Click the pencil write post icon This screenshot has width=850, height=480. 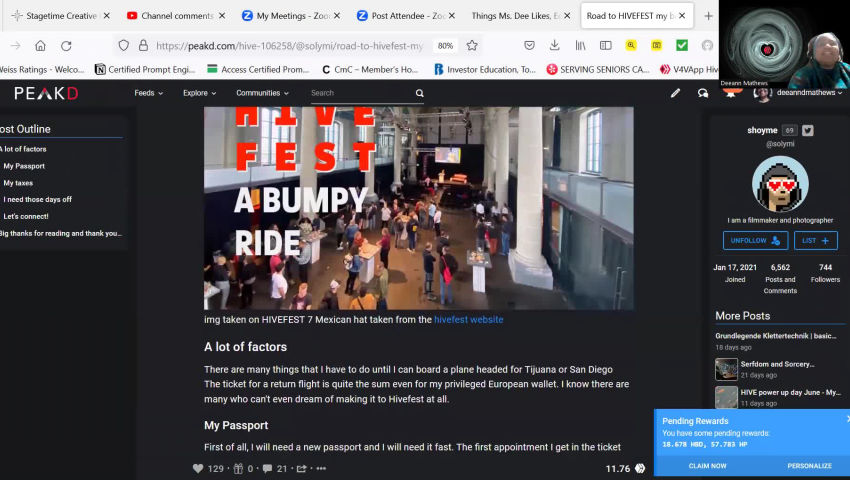(x=675, y=93)
